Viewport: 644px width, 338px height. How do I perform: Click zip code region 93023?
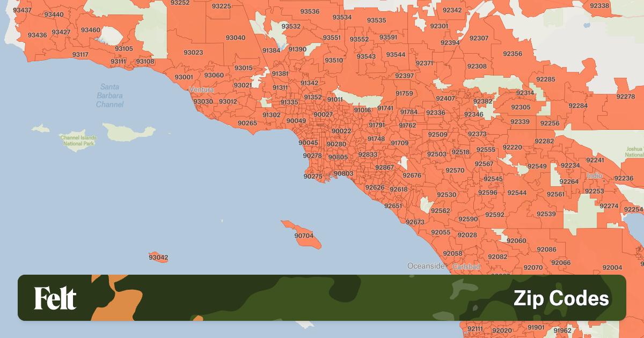(x=193, y=53)
